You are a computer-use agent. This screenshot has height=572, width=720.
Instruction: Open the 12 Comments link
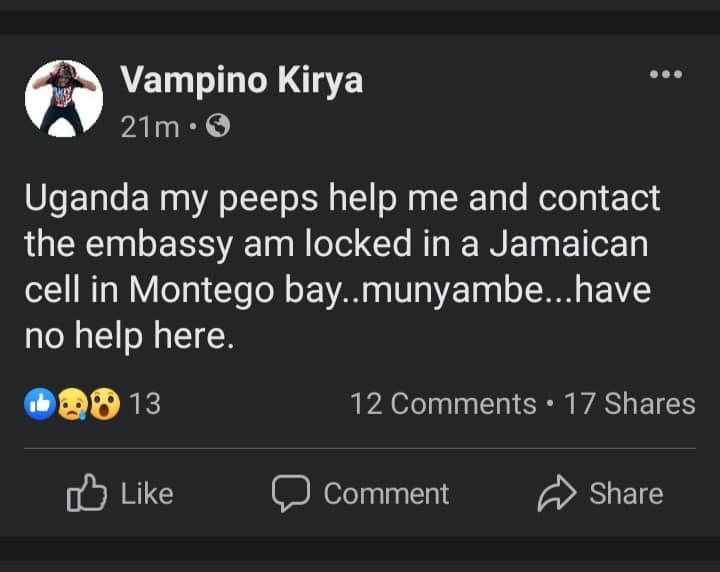[443, 404]
